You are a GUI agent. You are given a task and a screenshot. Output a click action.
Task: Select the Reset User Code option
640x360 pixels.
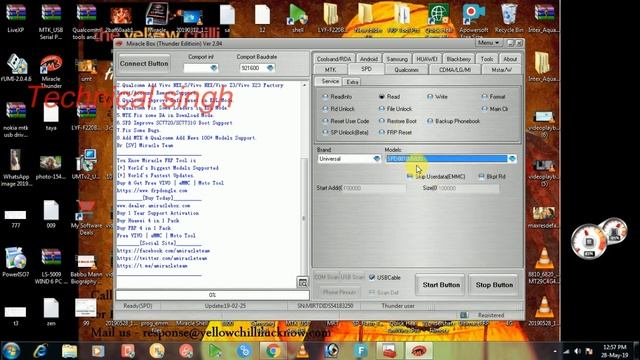(346, 121)
